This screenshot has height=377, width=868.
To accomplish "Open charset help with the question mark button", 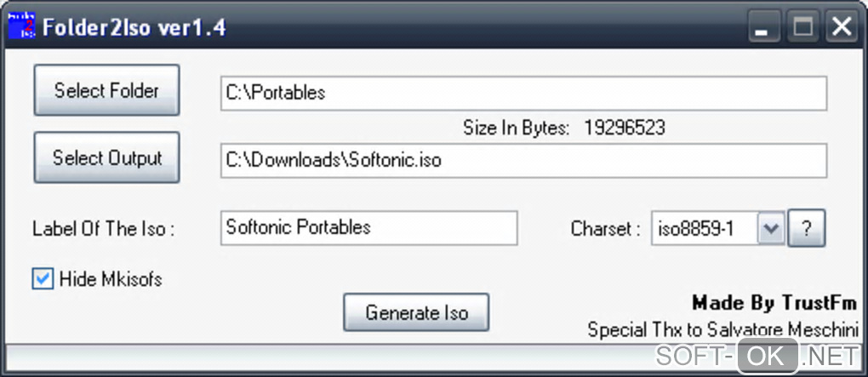I will pyautogui.click(x=807, y=228).
